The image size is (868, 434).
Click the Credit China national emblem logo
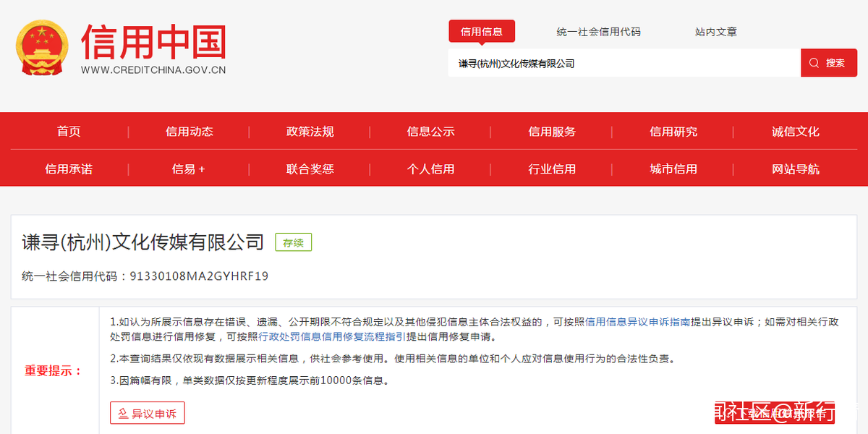tap(43, 48)
